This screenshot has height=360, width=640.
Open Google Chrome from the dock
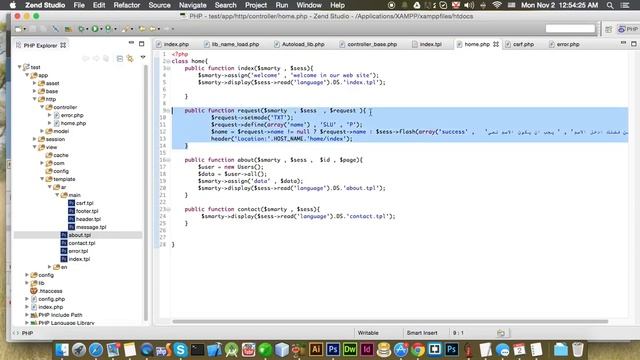418,350
